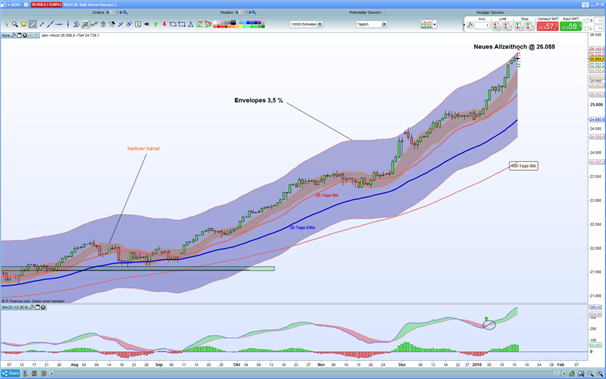Select the first rectangle drawing tool
Viewport: 606px width, 379px height.
coord(172,24)
